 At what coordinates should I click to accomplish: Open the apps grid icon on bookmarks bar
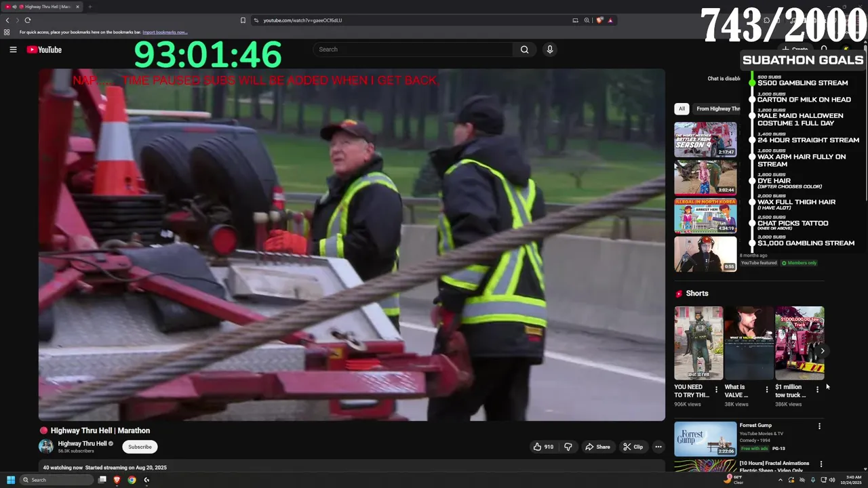click(x=7, y=32)
